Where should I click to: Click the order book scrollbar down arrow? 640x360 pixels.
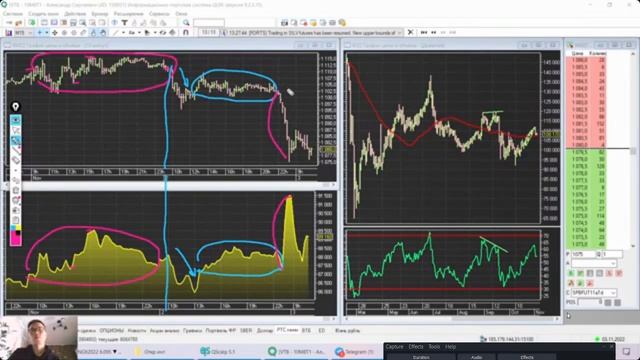tap(633, 246)
